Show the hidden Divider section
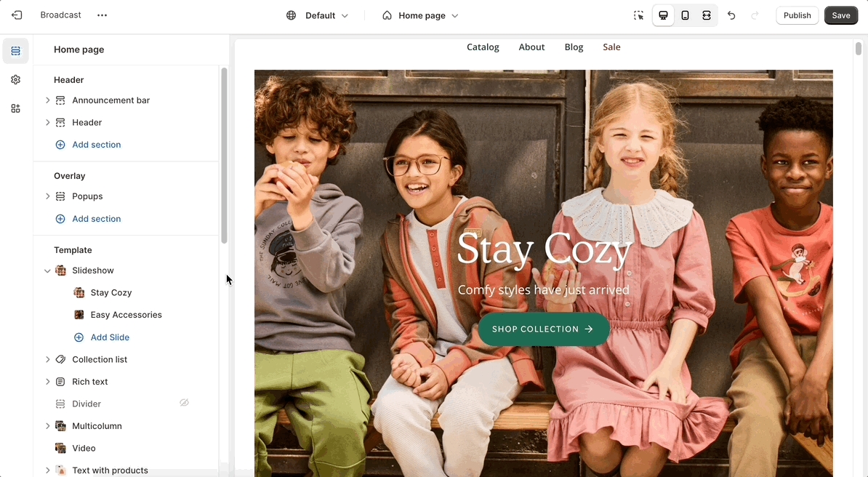Image resolution: width=868 pixels, height=477 pixels. (184, 403)
